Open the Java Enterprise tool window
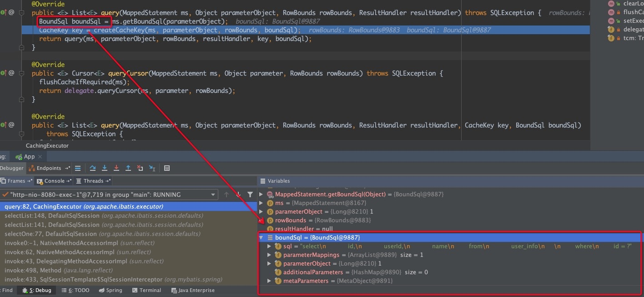 click(x=193, y=290)
